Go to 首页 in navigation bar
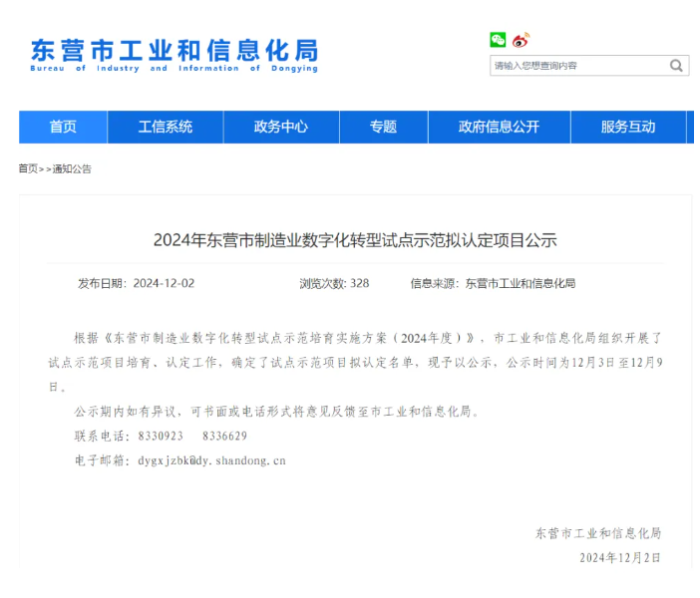The image size is (700, 598). pyautogui.click(x=63, y=127)
